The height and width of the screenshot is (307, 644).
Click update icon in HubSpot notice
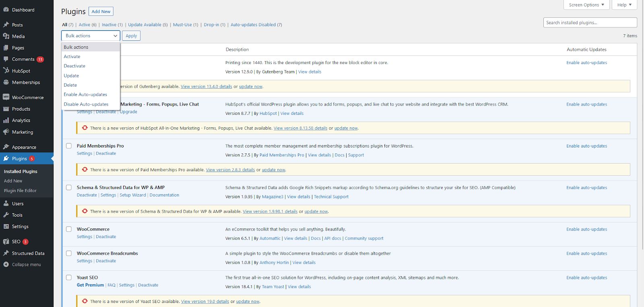85,128
